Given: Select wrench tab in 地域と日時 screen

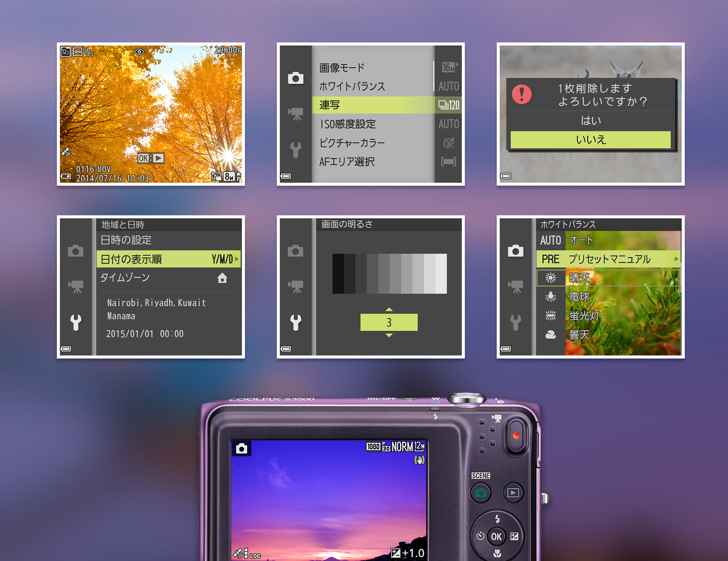Looking at the screenshot, I should (76, 323).
